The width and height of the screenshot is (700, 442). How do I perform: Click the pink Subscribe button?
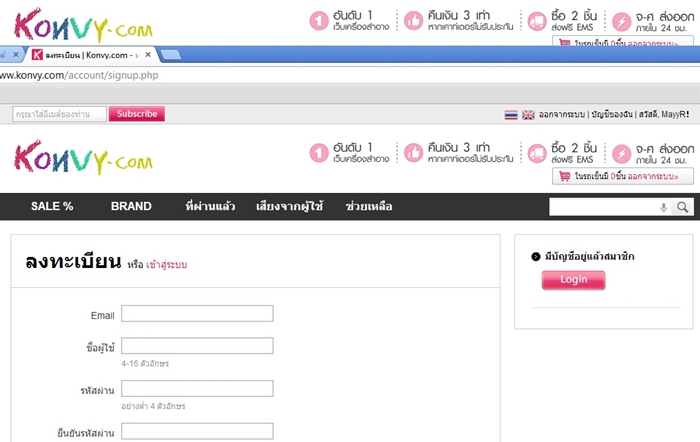pos(137,114)
